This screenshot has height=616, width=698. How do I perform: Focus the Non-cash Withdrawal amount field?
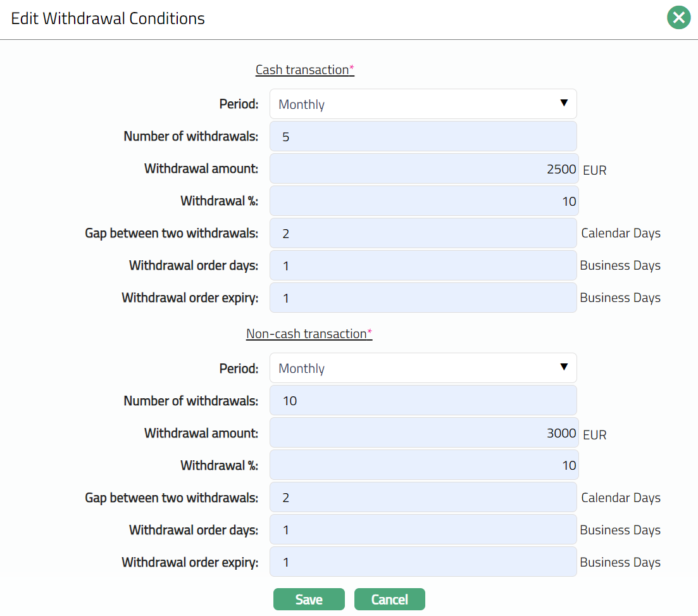423,433
